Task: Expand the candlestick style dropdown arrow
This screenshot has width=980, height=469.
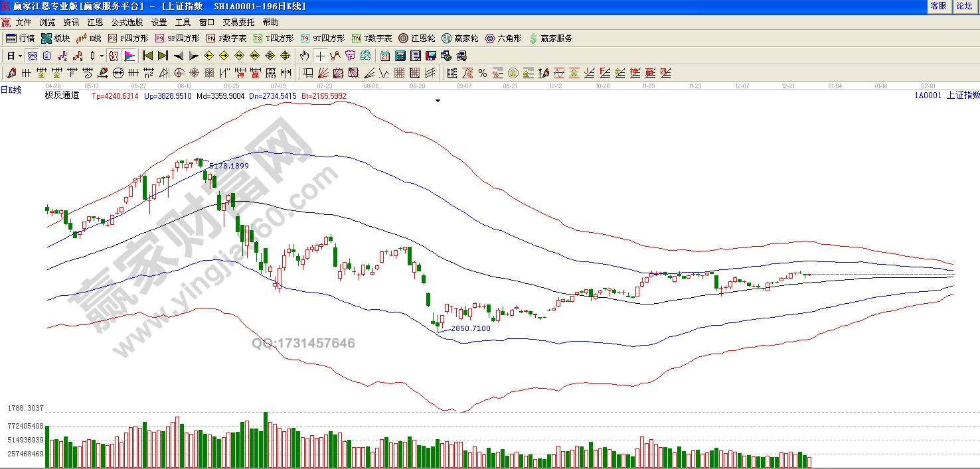Action: (101, 56)
